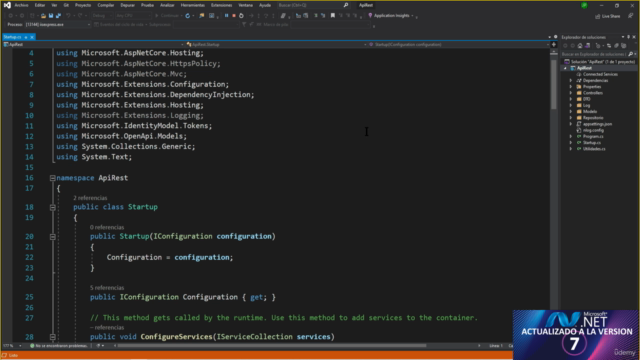This screenshot has height=360, width=640.
Task: Click the Live Share button
Action: click(608, 16)
